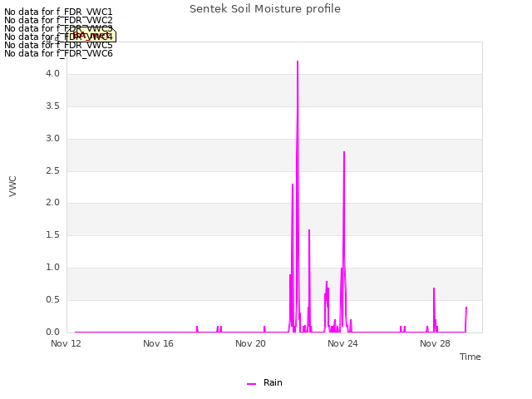Click the Nov 24 x-axis tick label
532x399 pixels.
click(x=342, y=343)
